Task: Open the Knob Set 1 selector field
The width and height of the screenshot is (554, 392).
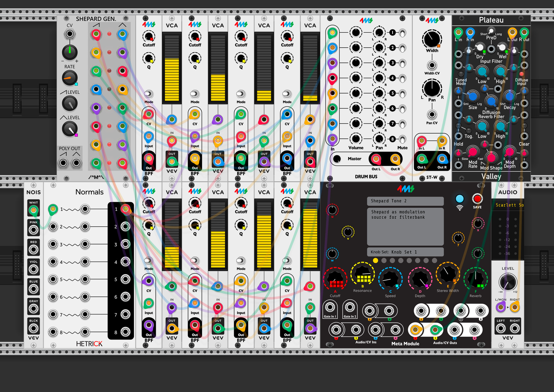Action: tap(405, 252)
